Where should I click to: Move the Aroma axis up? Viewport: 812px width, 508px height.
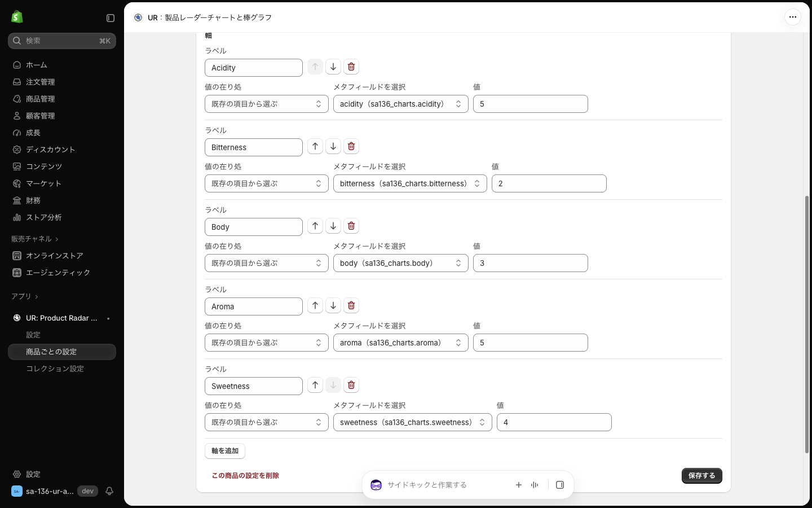(315, 305)
